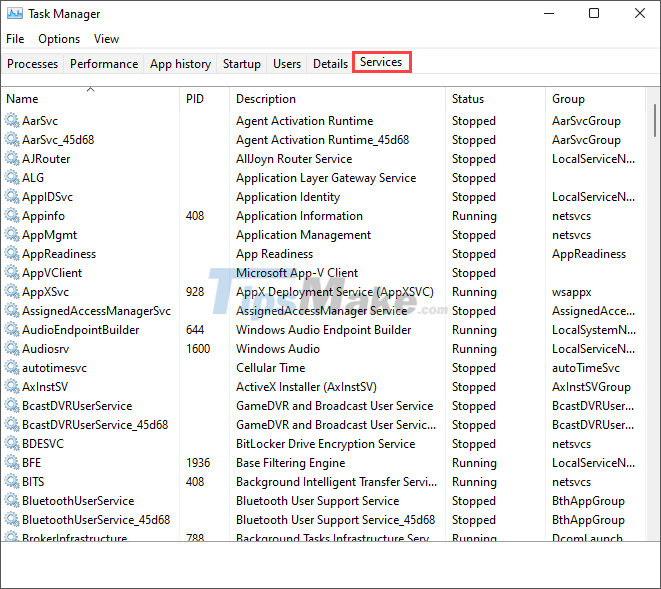This screenshot has height=589, width=661.
Task: Select the 'AllJoyn Router Service' description
Action: tap(294, 159)
